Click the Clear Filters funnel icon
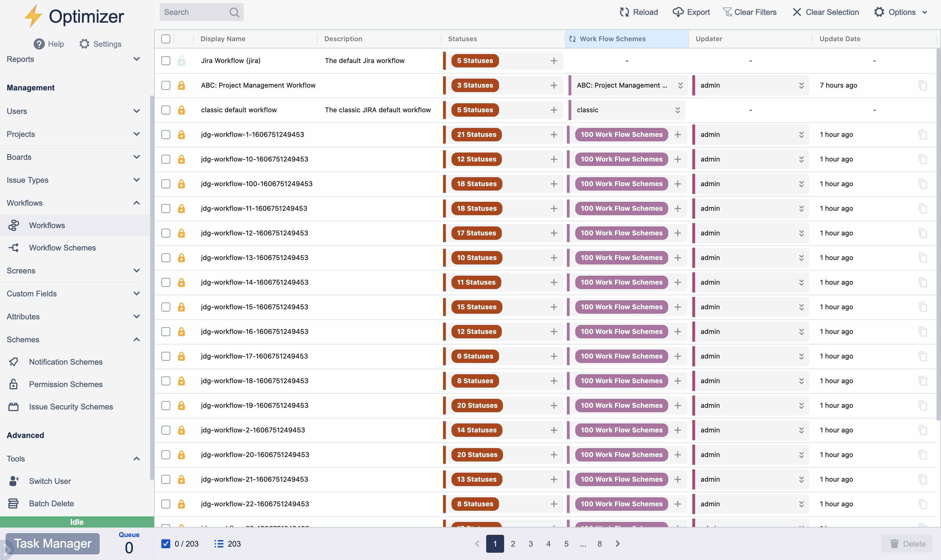 click(727, 12)
